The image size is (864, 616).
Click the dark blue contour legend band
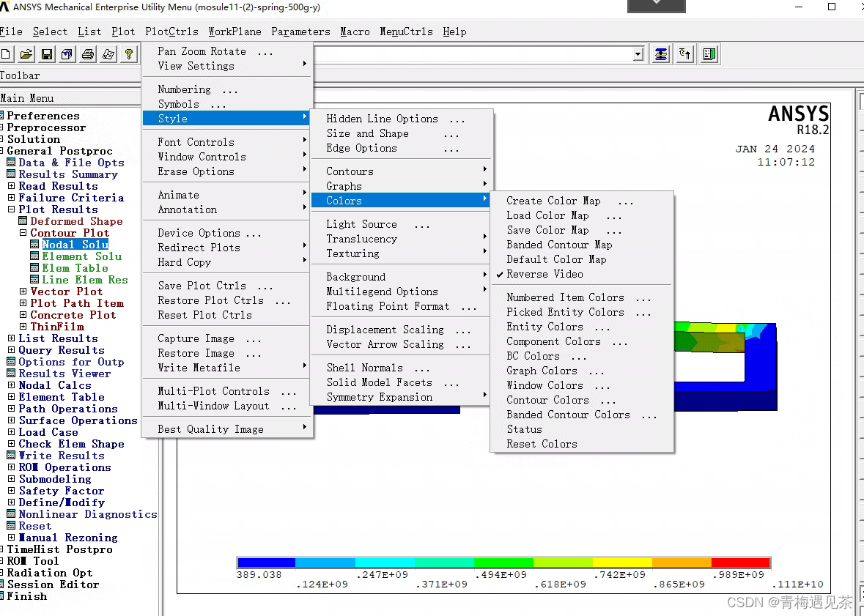point(267,563)
